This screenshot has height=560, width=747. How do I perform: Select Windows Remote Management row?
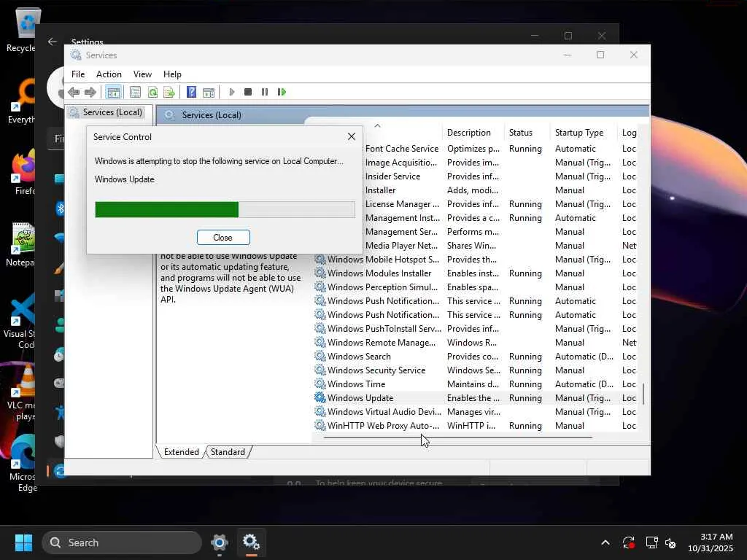pos(476,343)
